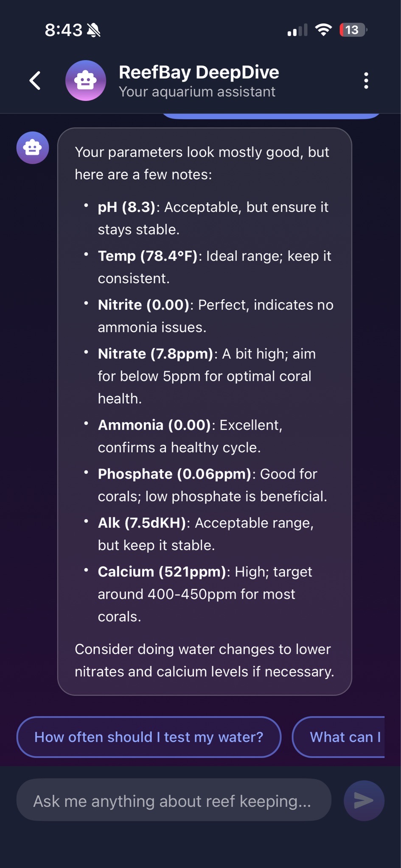Tap the Nitrate (7.8ppm) bullet point
Viewport: 401px width, 868px height.
click(x=207, y=376)
